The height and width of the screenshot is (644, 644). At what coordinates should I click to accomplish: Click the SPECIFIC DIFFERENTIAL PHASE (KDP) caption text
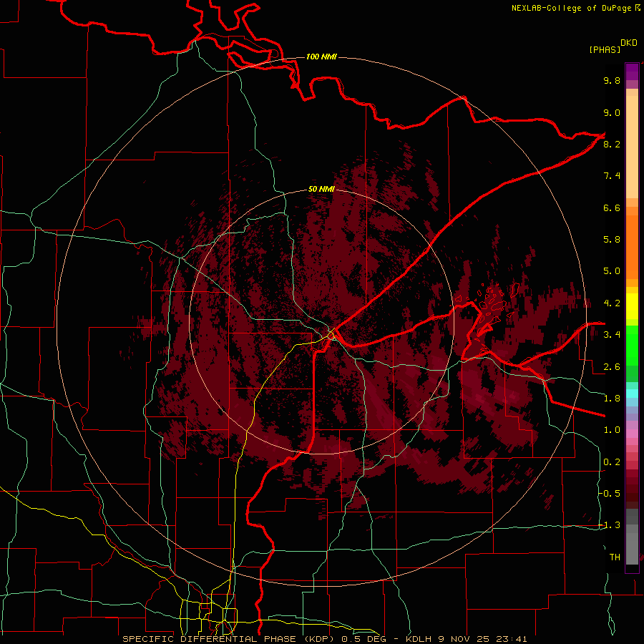(x=228, y=639)
